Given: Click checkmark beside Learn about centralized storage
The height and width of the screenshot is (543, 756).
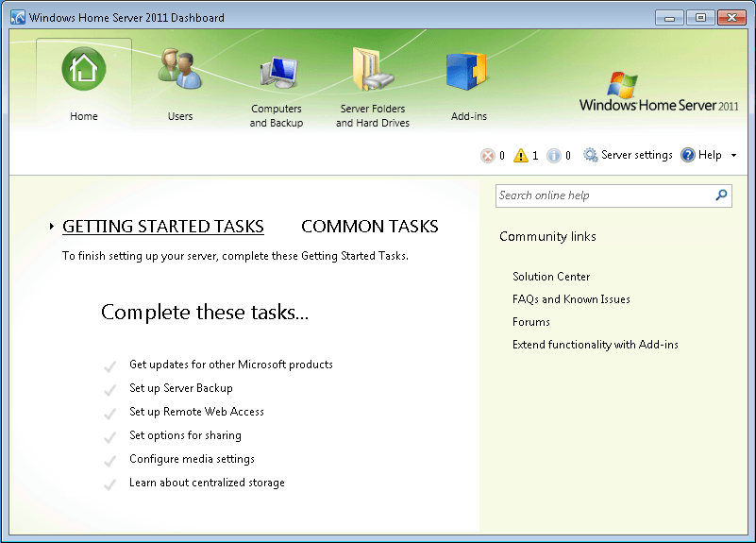Looking at the screenshot, I should 109,484.
